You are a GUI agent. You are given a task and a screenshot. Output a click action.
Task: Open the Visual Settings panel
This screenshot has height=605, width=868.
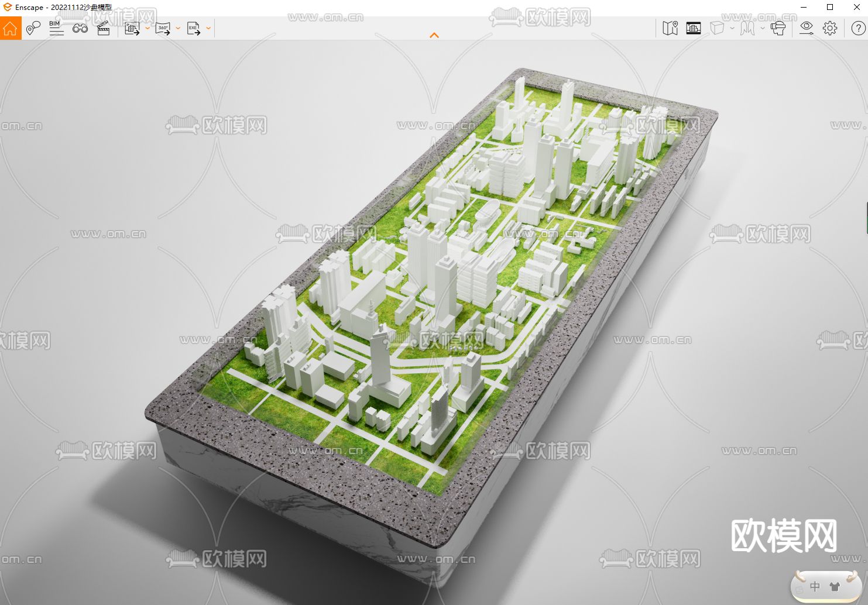[807, 27]
